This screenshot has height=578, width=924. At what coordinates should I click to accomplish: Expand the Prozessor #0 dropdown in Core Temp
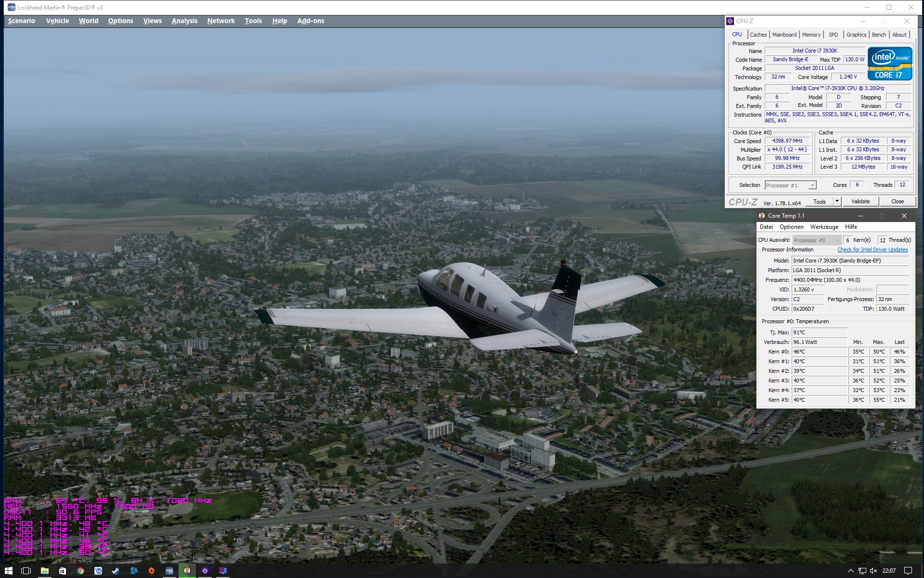click(817, 240)
